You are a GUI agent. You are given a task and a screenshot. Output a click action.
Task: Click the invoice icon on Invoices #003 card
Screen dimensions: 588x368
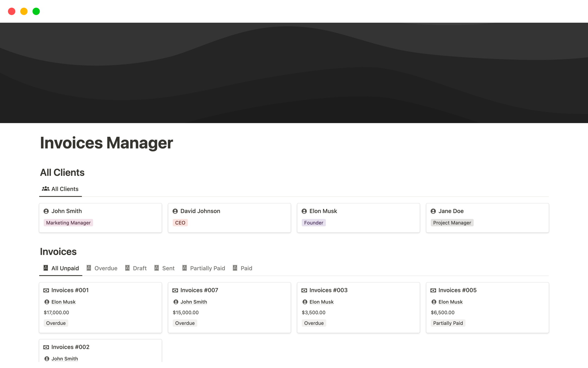(304, 290)
